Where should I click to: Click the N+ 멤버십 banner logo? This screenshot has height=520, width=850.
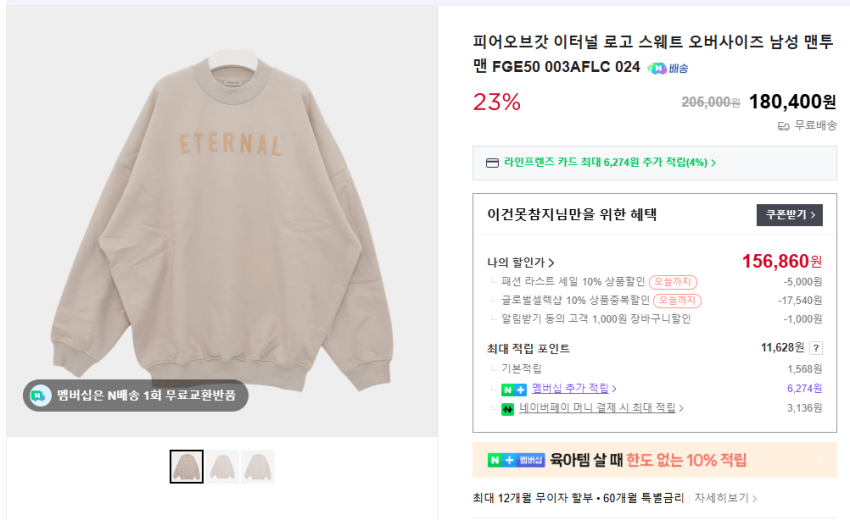(x=516, y=460)
